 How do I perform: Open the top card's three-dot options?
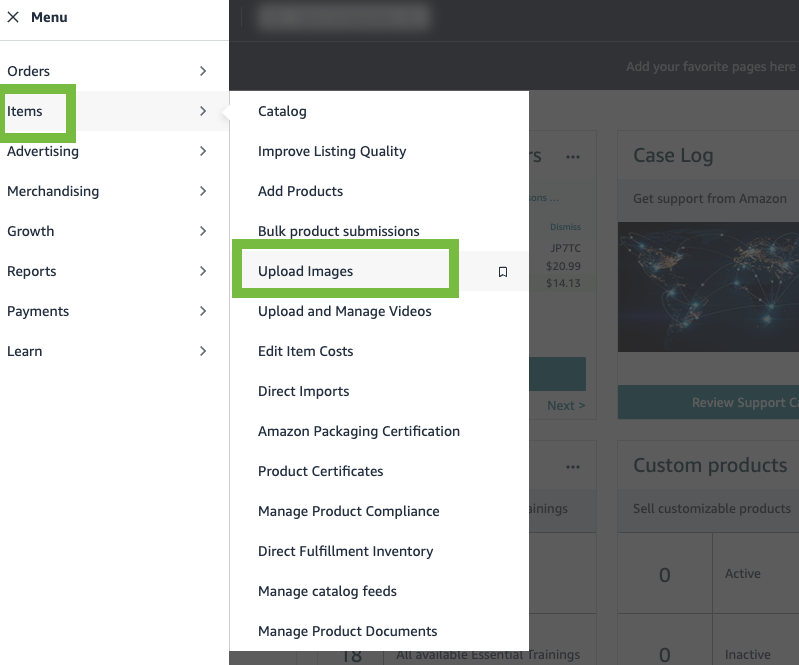click(573, 156)
